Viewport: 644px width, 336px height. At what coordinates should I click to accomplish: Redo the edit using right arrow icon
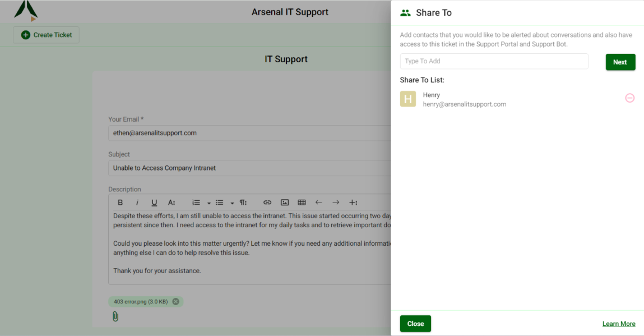coord(335,202)
